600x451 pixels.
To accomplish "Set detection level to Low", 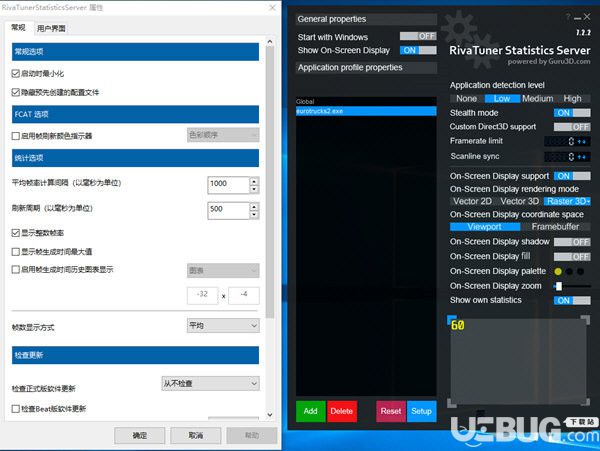I will click(502, 99).
